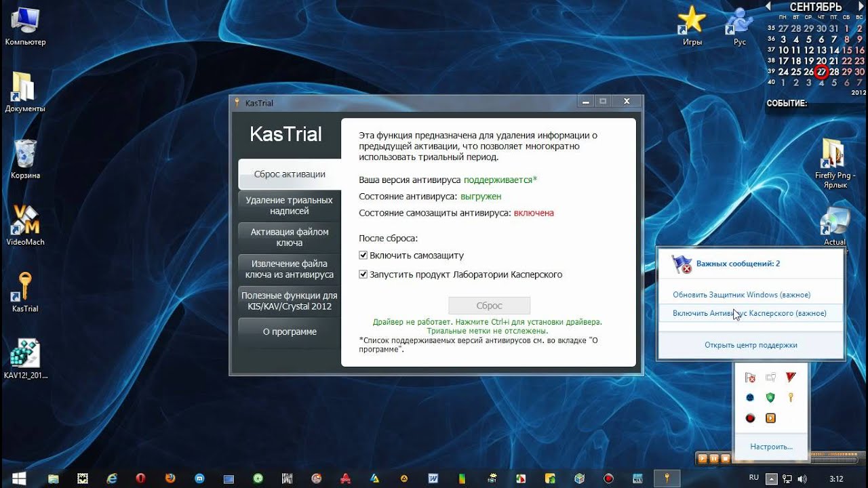Go to previous month in calendar gadget
This screenshot has width=868, height=488.
(768, 6)
